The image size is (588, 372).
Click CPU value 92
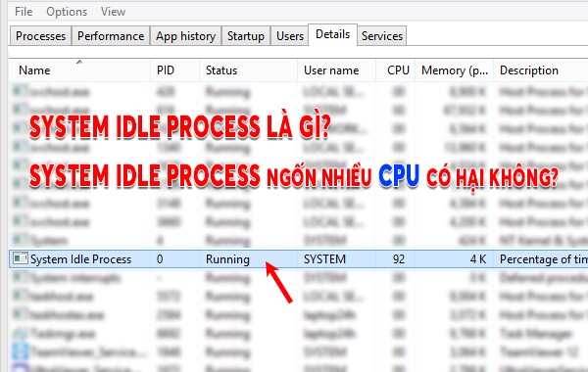tap(399, 259)
